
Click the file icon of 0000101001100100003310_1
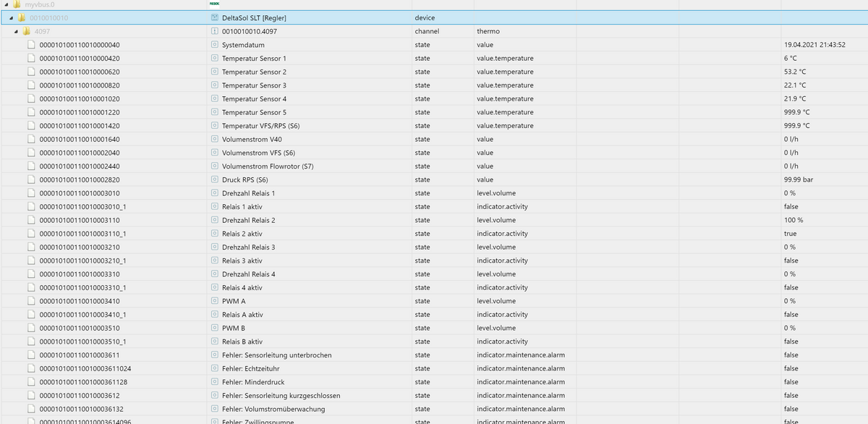tap(31, 287)
